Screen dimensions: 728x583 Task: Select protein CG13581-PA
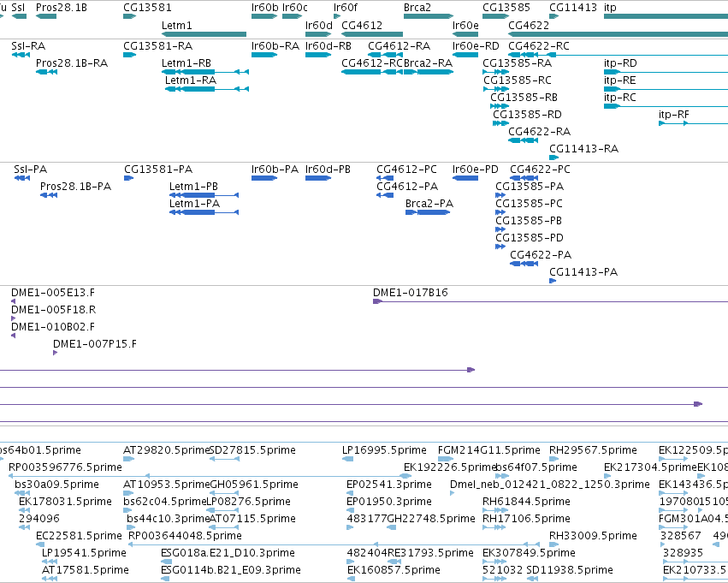click(x=158, y=170)
